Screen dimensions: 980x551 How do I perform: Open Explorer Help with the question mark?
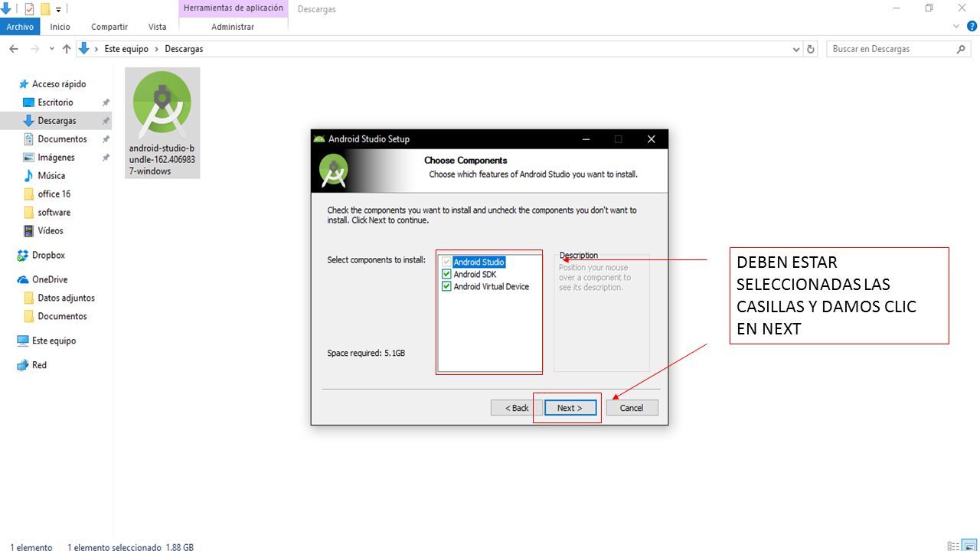click(x=971, y=27)
